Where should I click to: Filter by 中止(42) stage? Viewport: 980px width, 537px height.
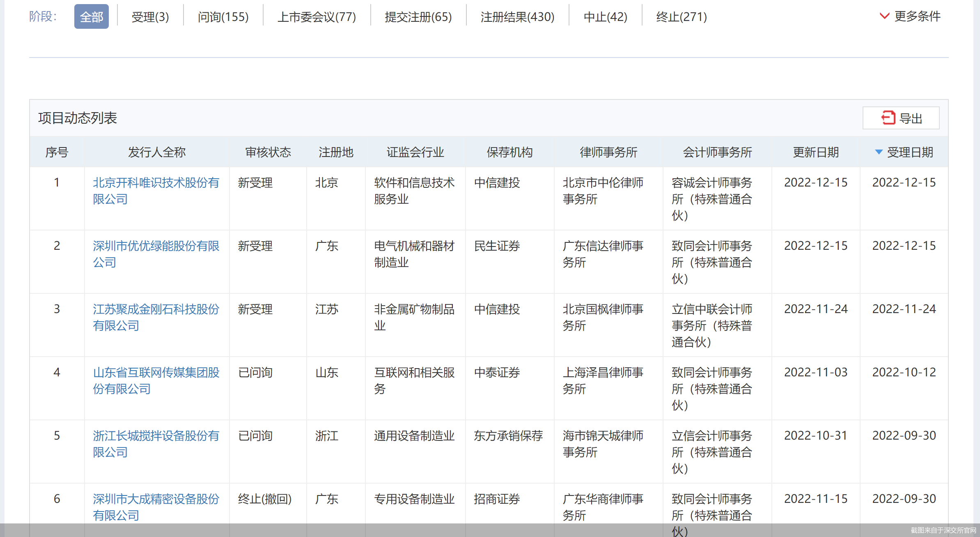[x=605, y=17]
